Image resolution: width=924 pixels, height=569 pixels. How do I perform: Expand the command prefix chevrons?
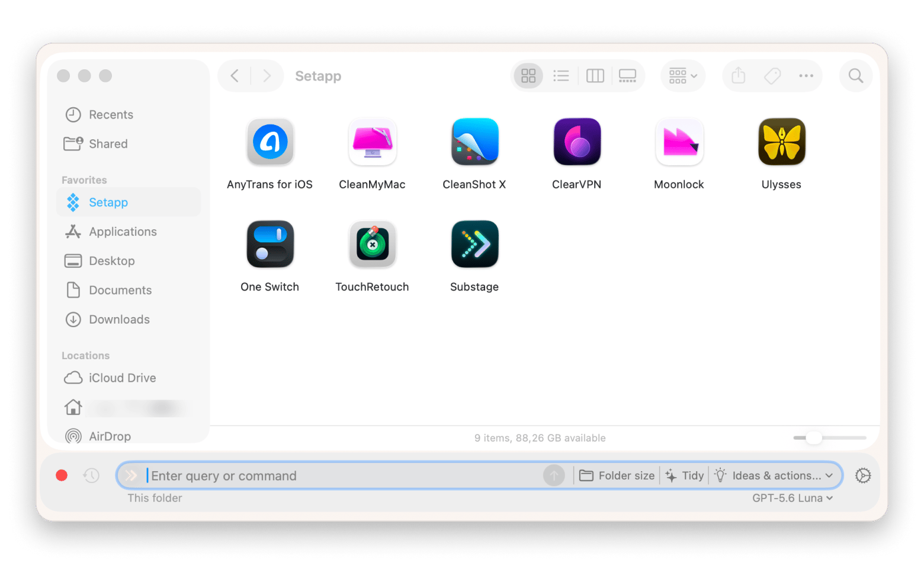pos(131,475)
